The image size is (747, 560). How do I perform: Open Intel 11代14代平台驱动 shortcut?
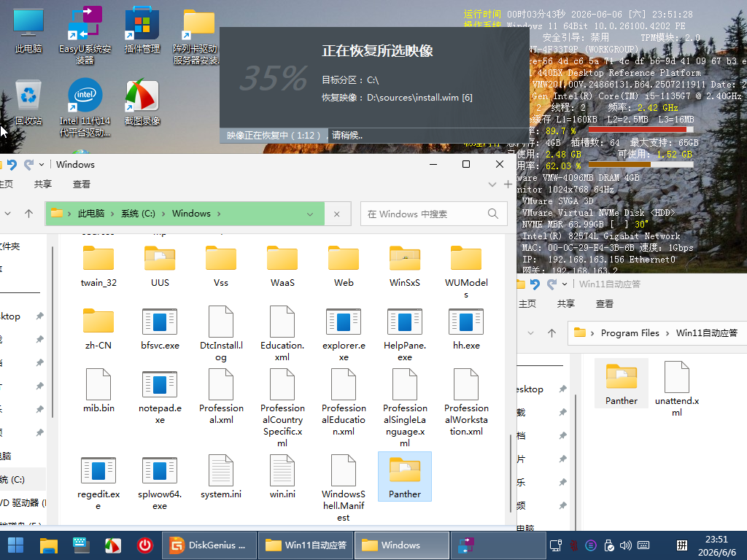pyautogui.click(x=85, y=108)
